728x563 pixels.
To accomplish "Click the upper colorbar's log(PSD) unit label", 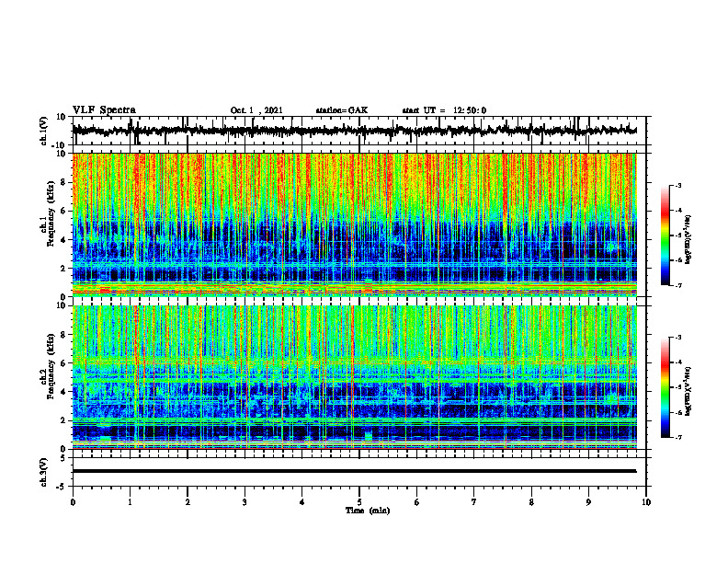I will (x=688, y=240).
